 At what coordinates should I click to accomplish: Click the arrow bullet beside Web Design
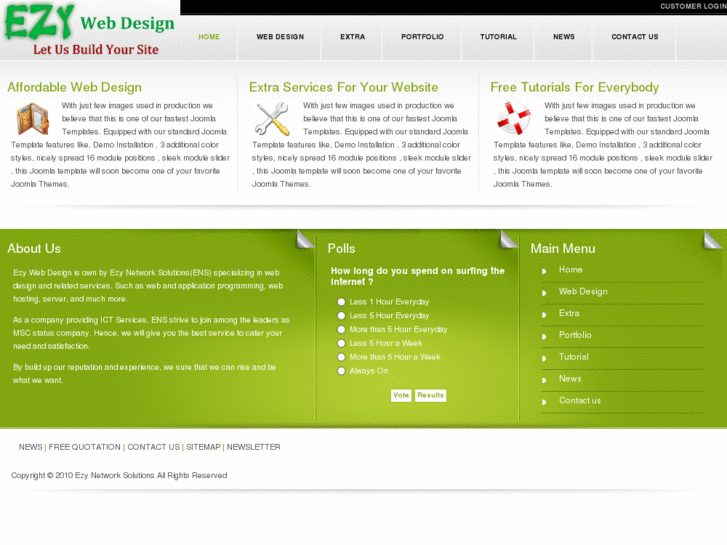[544, 293]
